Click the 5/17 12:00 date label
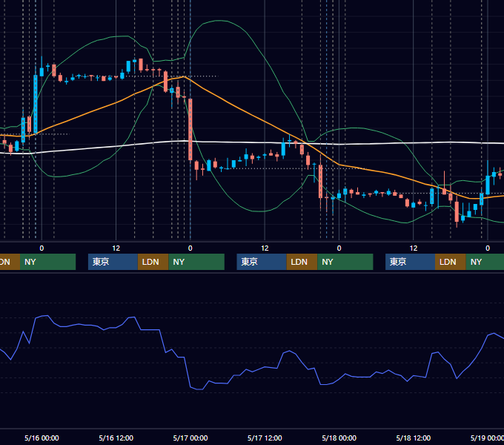The width and height of the screenshot is (504, 445). tap(265, 438)
